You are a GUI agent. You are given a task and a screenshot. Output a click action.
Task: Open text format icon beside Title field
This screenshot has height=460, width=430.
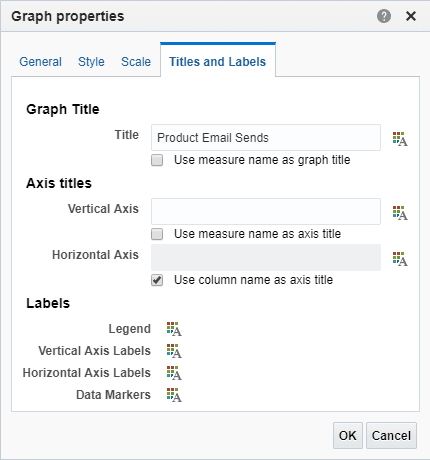click(x=400, y=139)
